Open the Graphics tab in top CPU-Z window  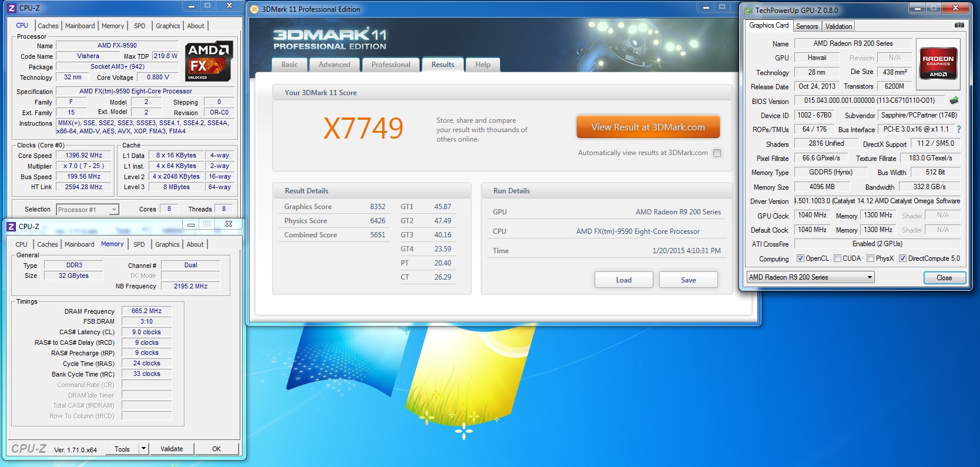pos(167,26)
